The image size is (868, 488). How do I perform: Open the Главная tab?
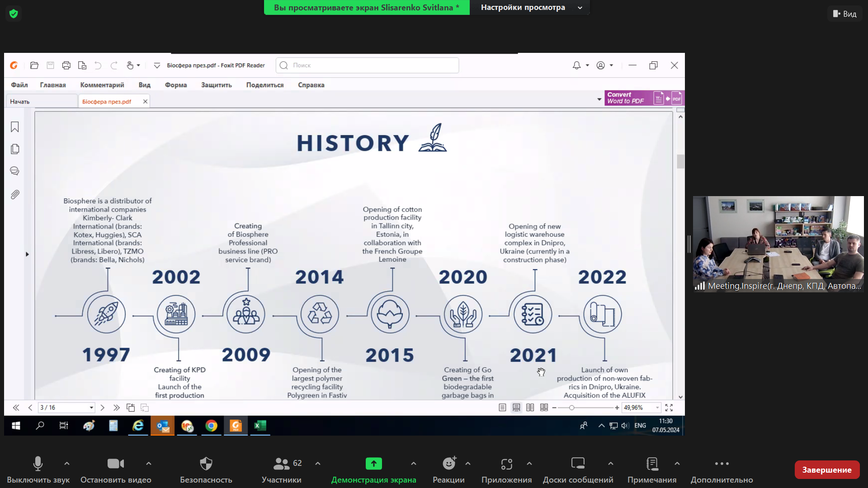[53, 85]
